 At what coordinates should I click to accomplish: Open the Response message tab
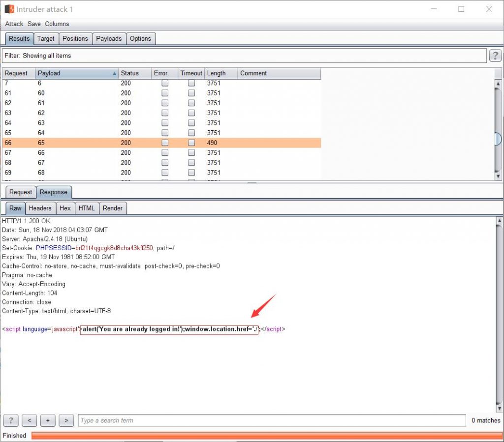coord(54,192)
